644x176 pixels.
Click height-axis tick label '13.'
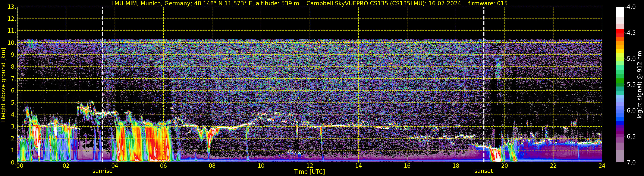click(12, 7)
